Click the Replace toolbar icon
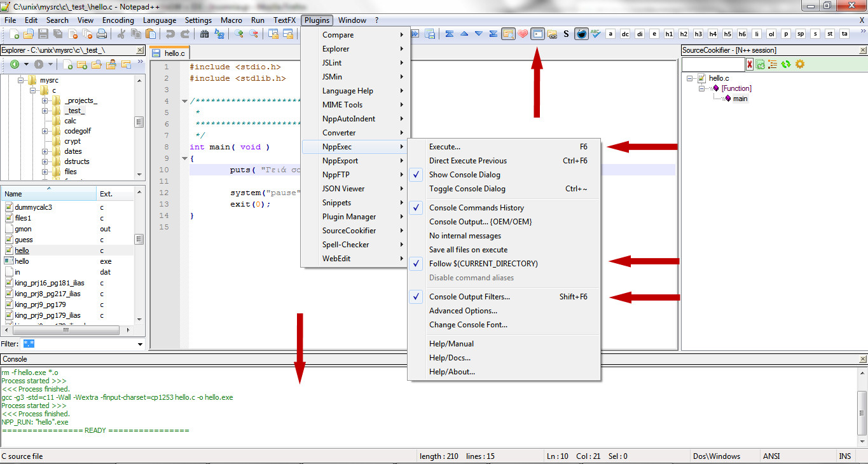Image resolution: width=868 pixels, height=464 pixels. coord(219,34)
